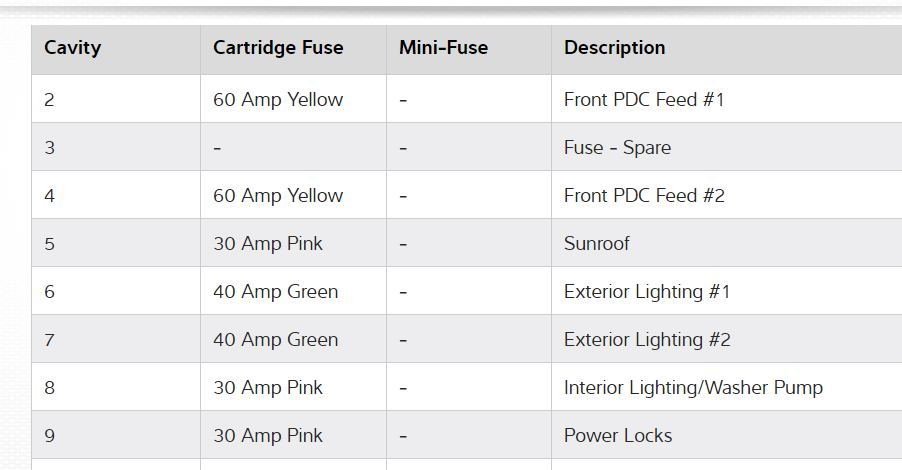
Task: Click the "Sunroof" description cell
Action: click(x=597, y=244)
